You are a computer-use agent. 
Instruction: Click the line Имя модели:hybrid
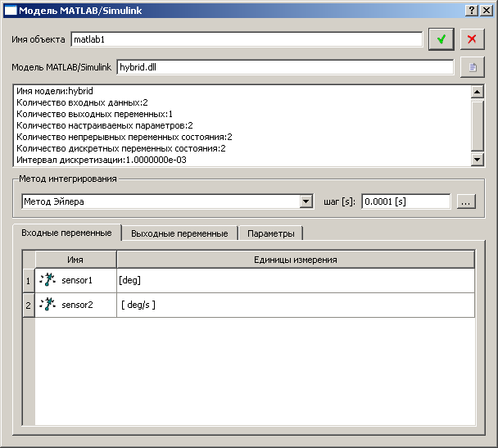tap(55, 91)
